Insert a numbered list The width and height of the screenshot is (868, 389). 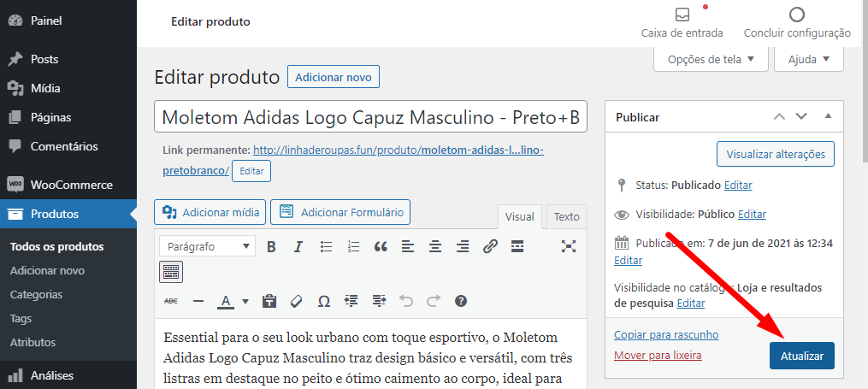[x=353, y=247]
